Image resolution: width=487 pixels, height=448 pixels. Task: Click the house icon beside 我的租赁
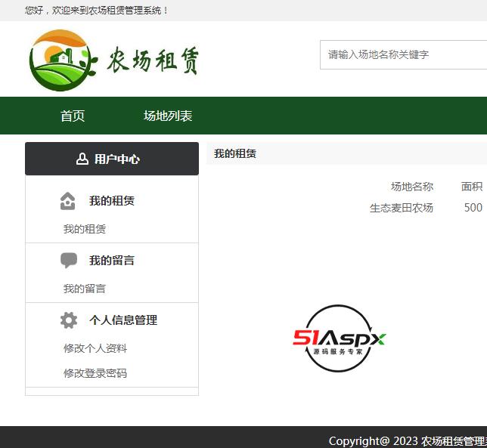(x=68, y=201)
